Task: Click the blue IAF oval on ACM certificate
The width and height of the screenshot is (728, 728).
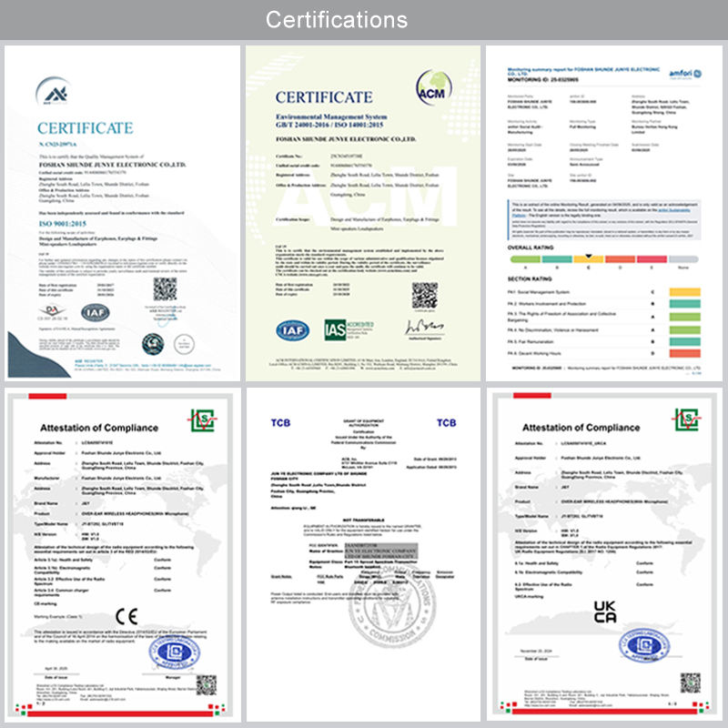Action: coord(292,330)
